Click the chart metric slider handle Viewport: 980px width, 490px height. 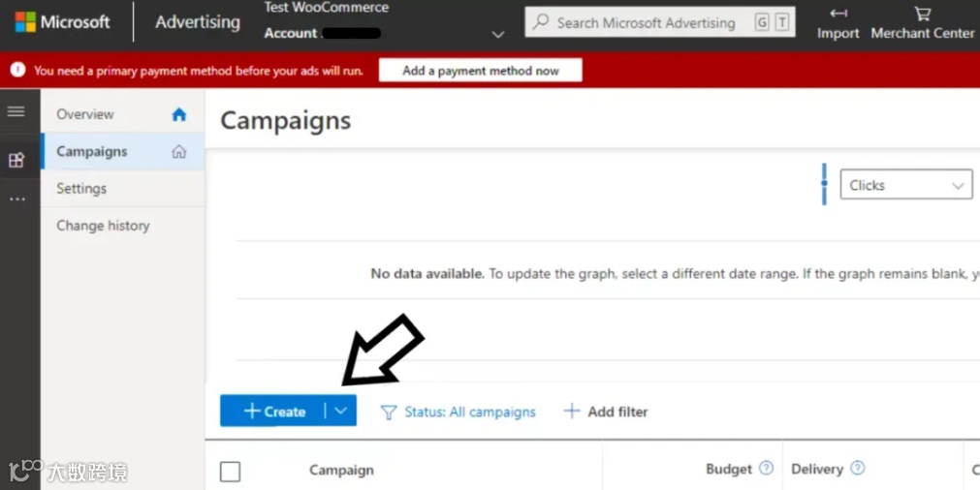coord(824,184)
